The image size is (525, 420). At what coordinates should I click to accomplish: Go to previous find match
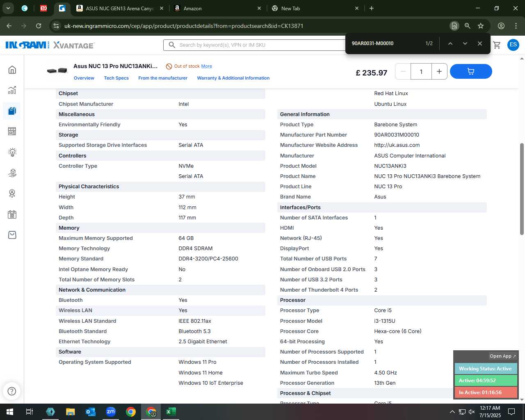tap(450, 43)
